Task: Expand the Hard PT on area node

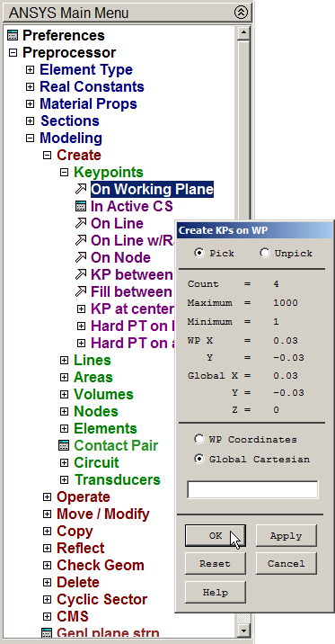Action: pos(81,343)
